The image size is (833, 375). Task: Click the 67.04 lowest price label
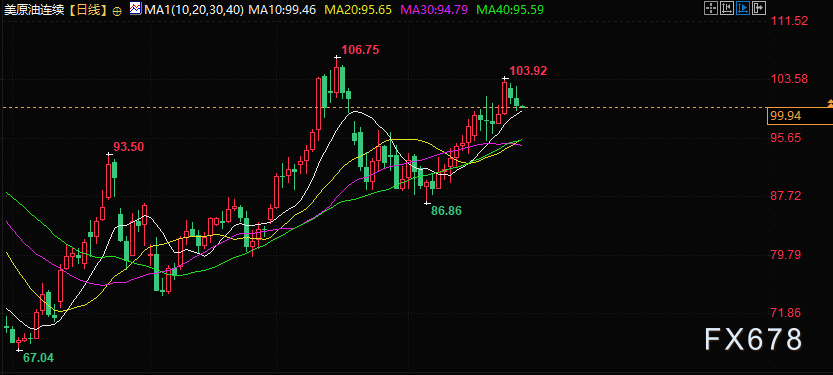[38, 357]
